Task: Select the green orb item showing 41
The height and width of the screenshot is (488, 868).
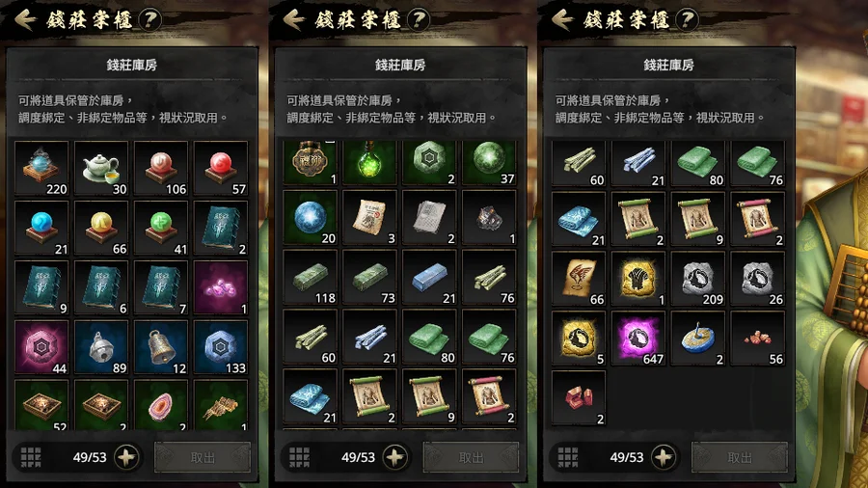Action: tap(161, 228)
